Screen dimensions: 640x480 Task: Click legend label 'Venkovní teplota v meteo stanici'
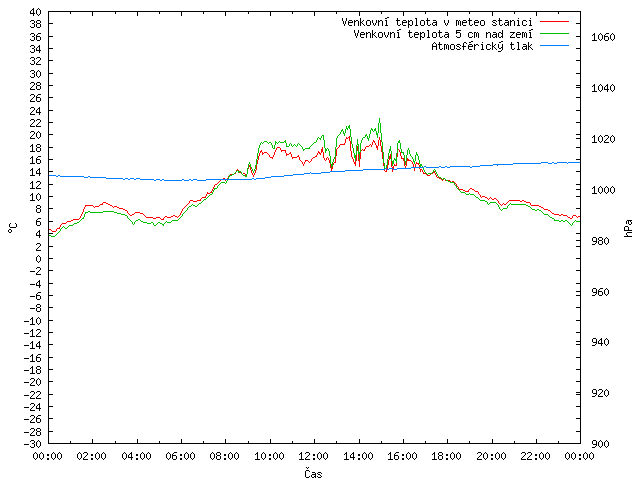click(437, 22)
